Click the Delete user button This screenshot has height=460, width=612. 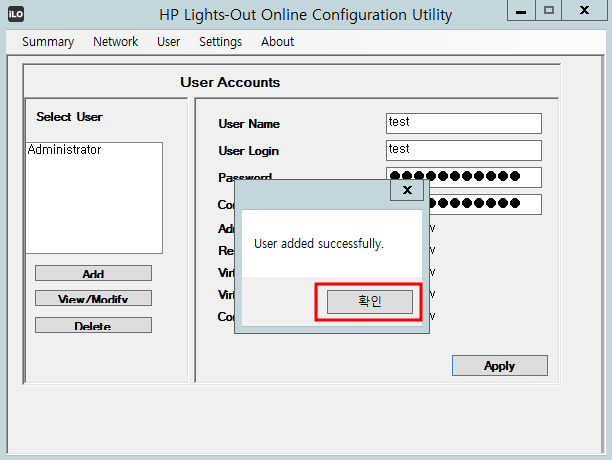(93, 325)
